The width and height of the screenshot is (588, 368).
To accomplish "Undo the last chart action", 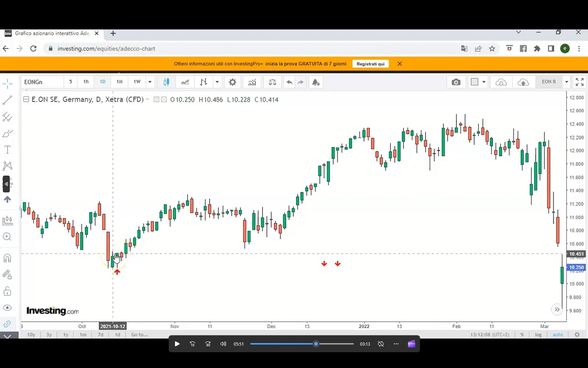I will point(289,82).
